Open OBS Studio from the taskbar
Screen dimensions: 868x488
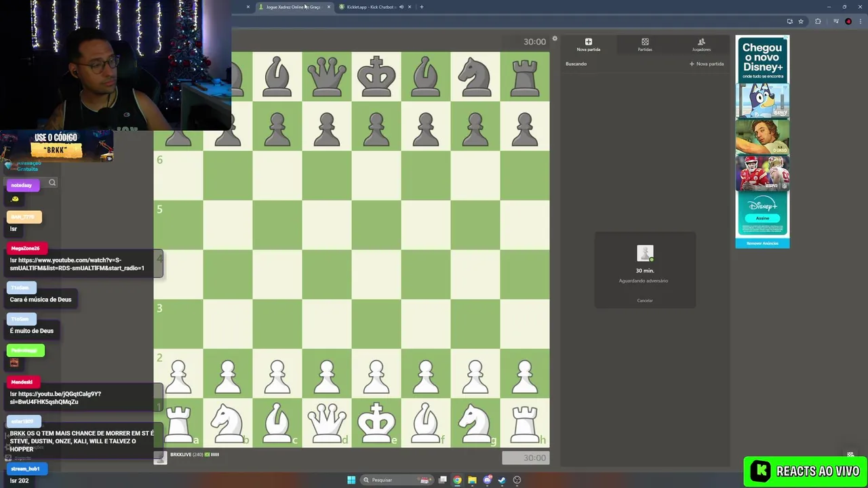point(517,480)
